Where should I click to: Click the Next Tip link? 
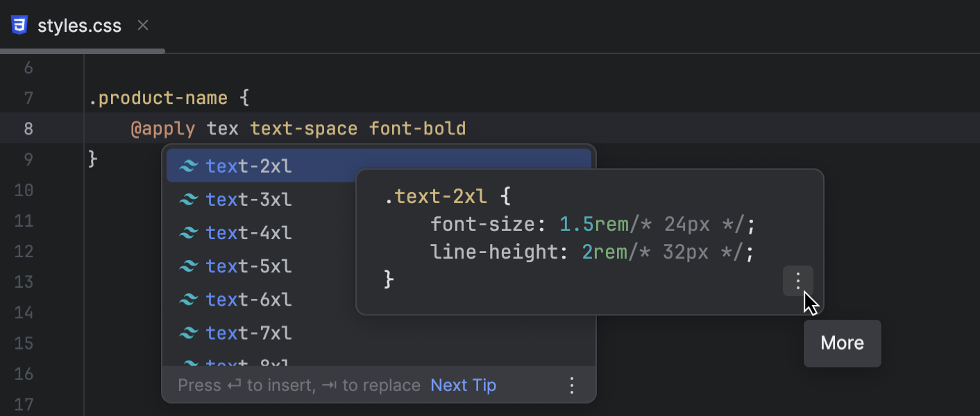pos(463,385)
